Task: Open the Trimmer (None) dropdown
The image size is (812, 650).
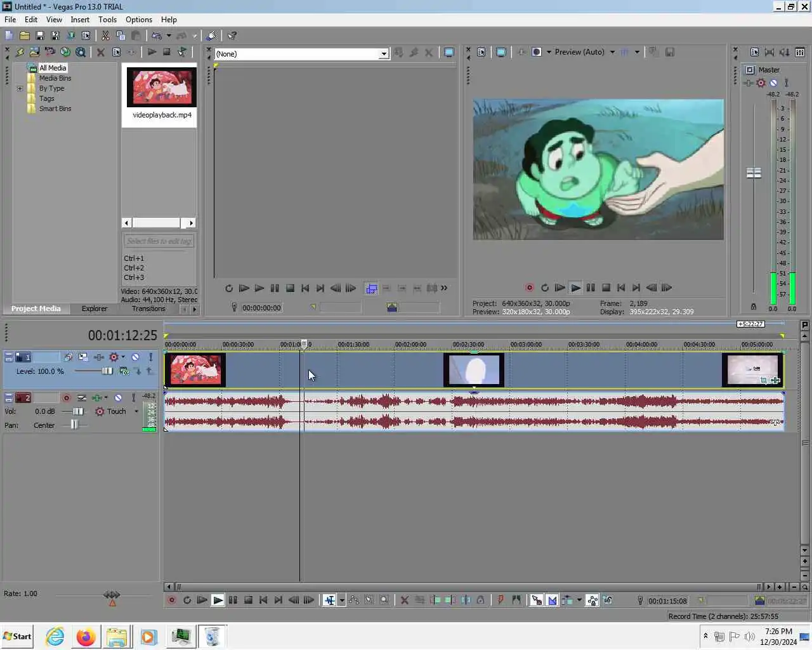Action: pyautogui.click(x=384, y=54)
